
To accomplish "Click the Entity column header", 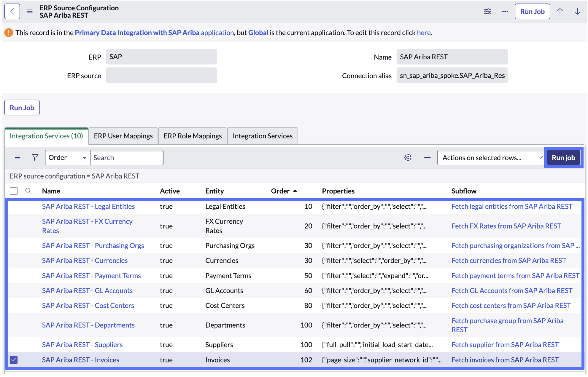I will click(x=214, y=191).
